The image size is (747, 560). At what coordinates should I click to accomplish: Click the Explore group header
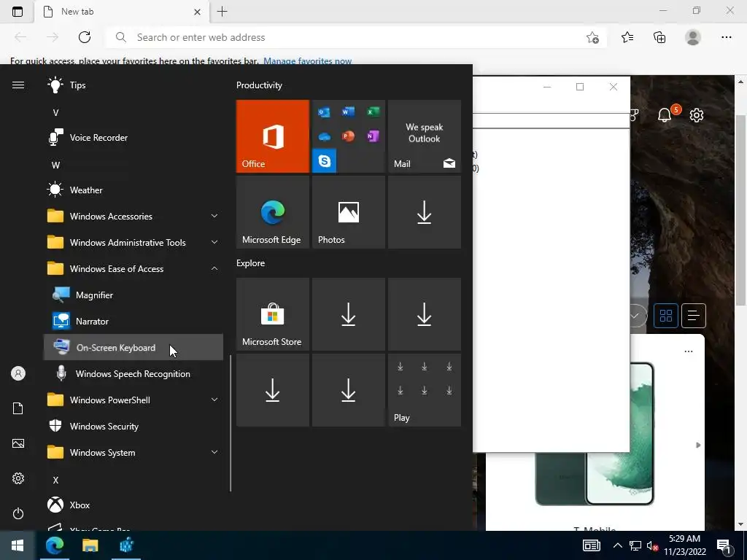tap(251, 262)
